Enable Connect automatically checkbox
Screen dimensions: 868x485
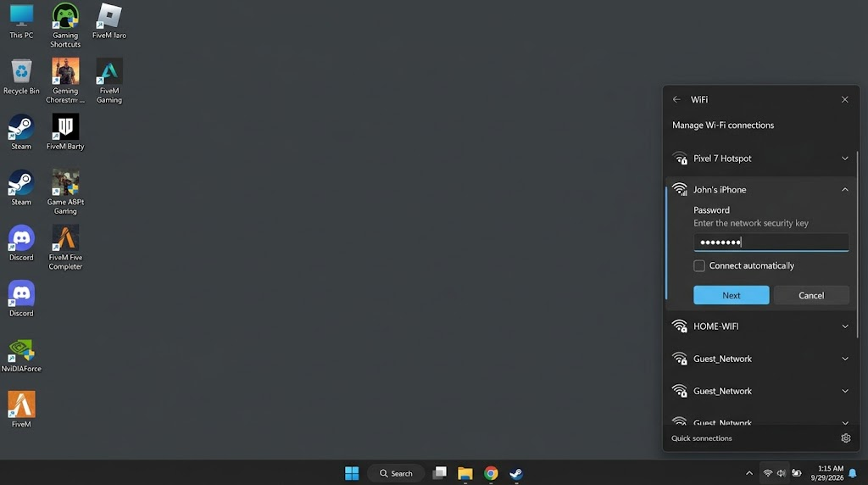(699, 265)
